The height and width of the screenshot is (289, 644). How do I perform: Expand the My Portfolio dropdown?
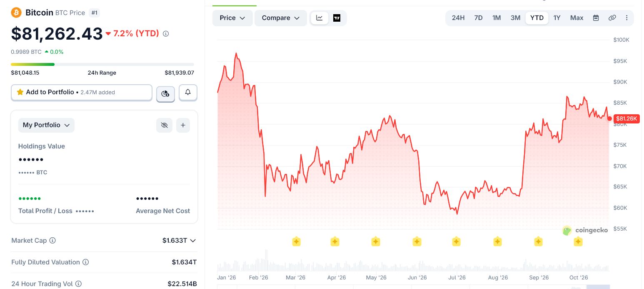(x=46, y=125)
